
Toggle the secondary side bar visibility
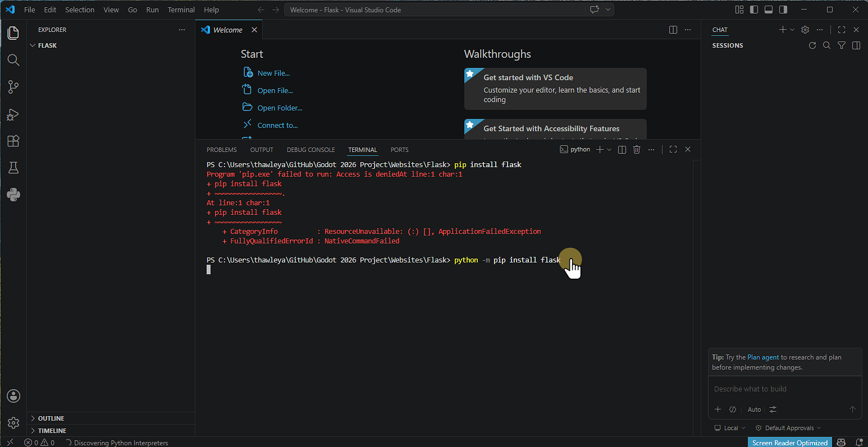pyautogui.click(x=783, y=10)
